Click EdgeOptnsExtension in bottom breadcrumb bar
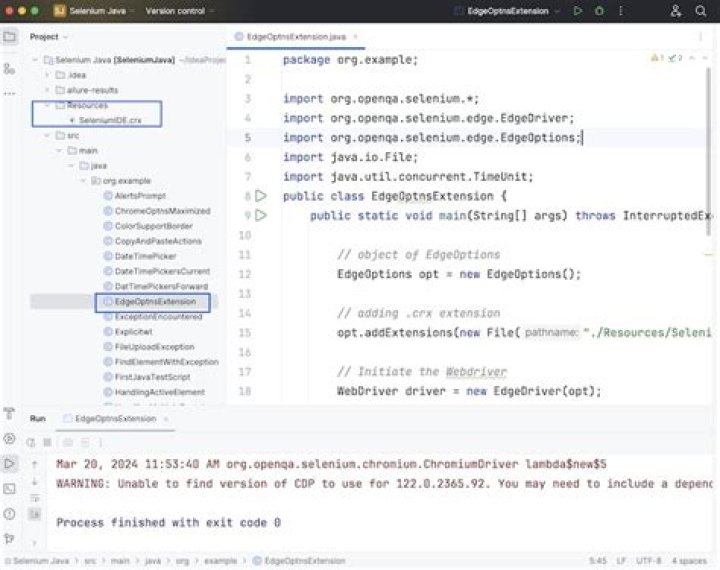 tap(299, 561)
